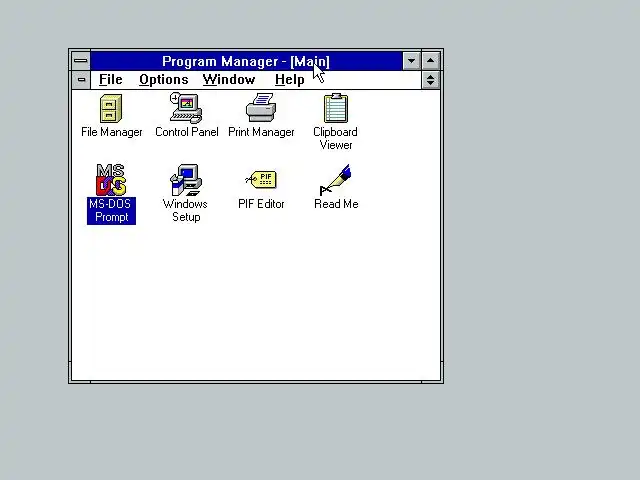Select the Clipboard Viewer icon

pos(336,108)
